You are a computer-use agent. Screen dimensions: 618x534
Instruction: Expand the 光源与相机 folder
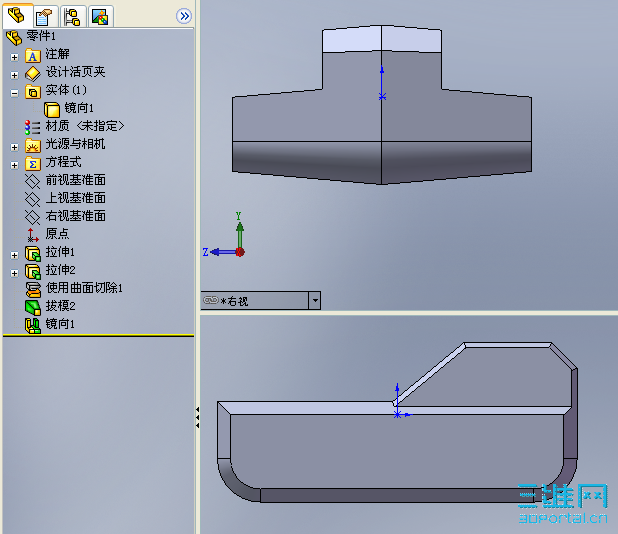pyautogui.click(x=14, y=147)
